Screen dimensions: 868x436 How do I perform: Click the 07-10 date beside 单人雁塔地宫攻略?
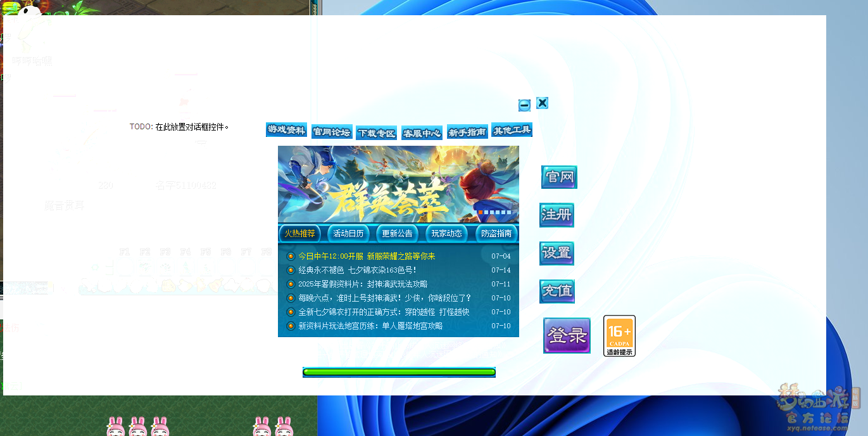tap(501, 326)
